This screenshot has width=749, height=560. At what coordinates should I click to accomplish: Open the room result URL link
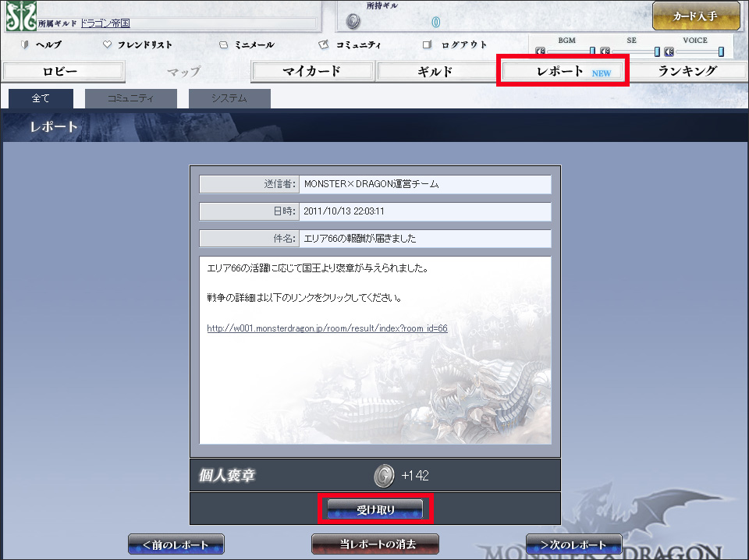(327, 328)
